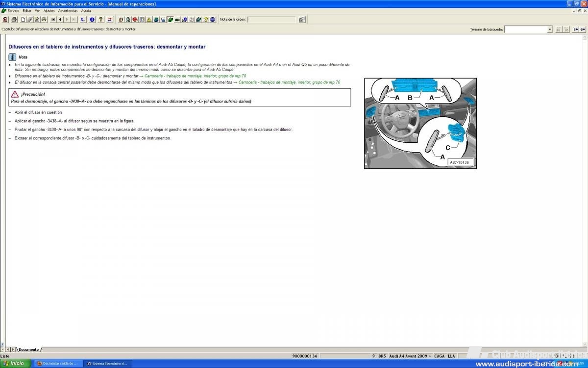Open the Término de búsqueda dropdown arrow
This screenshot has width=588, height=368.
(x=549, y=29)
